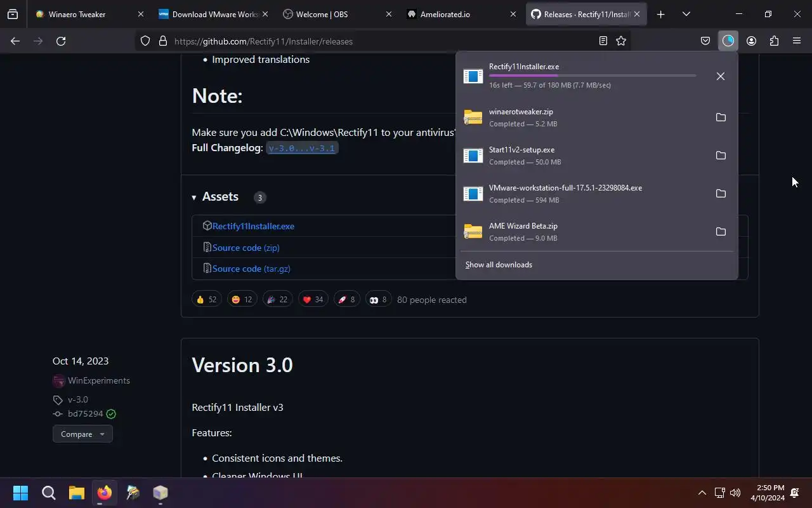Click Show all downloads

click(x=499, y=265)
